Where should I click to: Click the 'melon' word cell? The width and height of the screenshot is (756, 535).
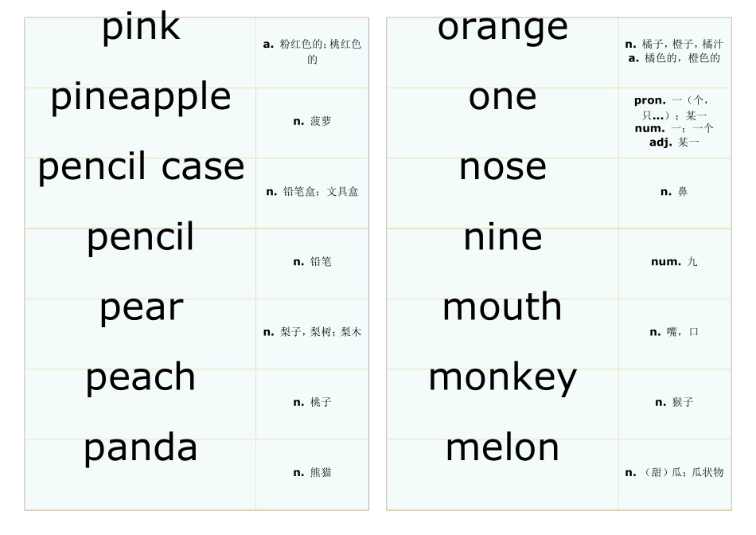tap(503, 448)
